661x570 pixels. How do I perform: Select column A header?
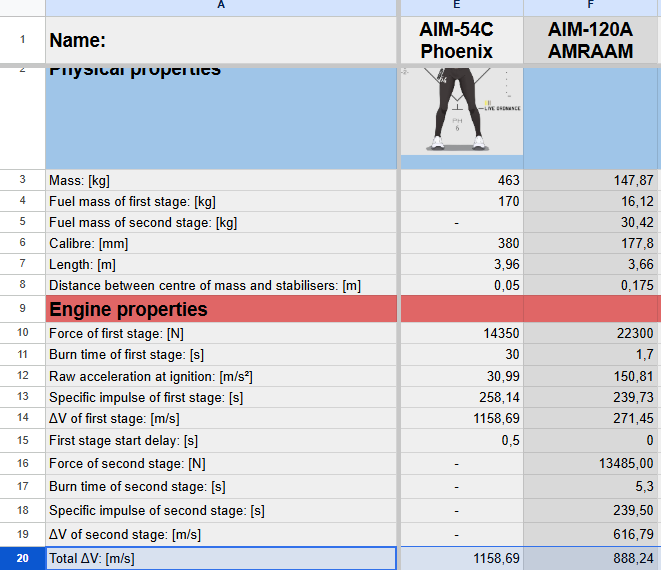coord(221,8)
